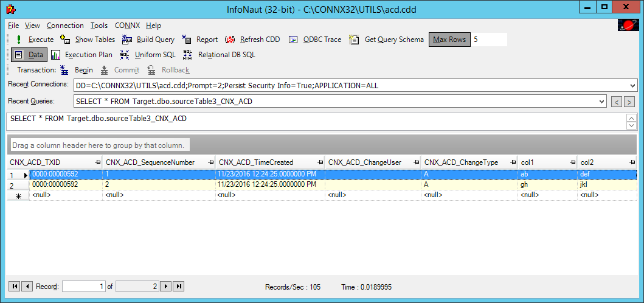Click the Refresh CDD icon
The height and width of the screenshot is (303, 644).
(230, 40)
